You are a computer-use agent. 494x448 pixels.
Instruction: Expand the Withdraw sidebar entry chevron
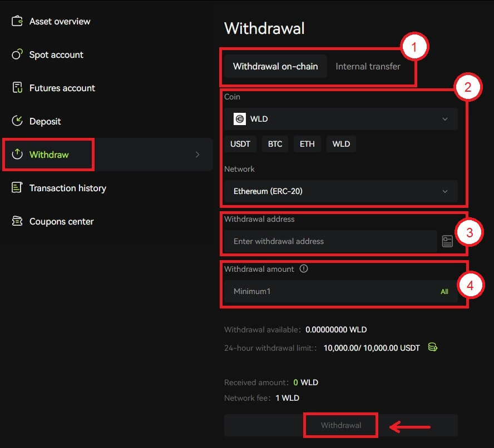[x=197, y=155]
